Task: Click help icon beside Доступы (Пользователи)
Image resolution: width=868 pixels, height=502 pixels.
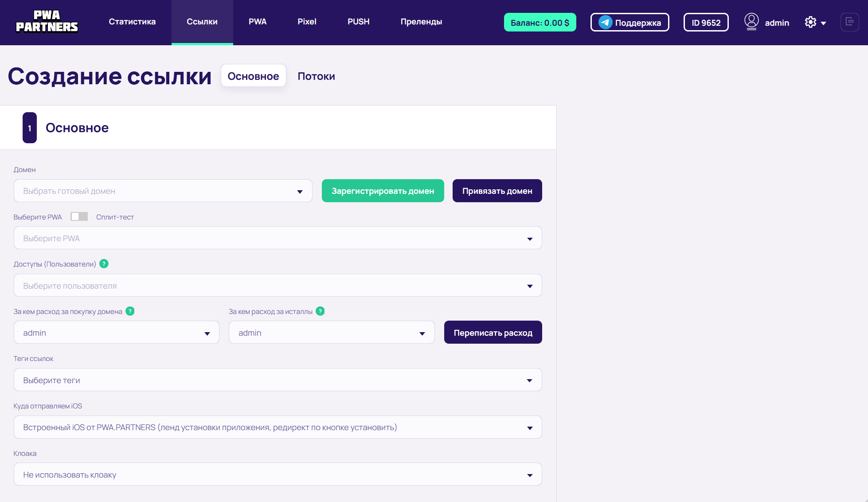Action: tap(104, 264)
